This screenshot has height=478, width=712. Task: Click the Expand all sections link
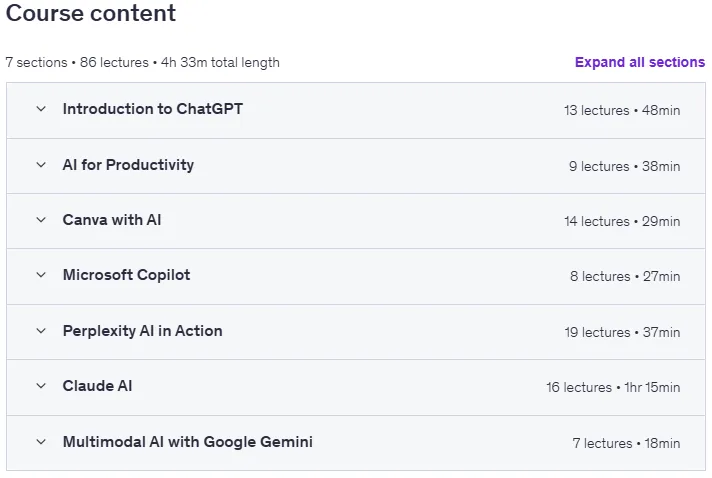click(640, 62)
